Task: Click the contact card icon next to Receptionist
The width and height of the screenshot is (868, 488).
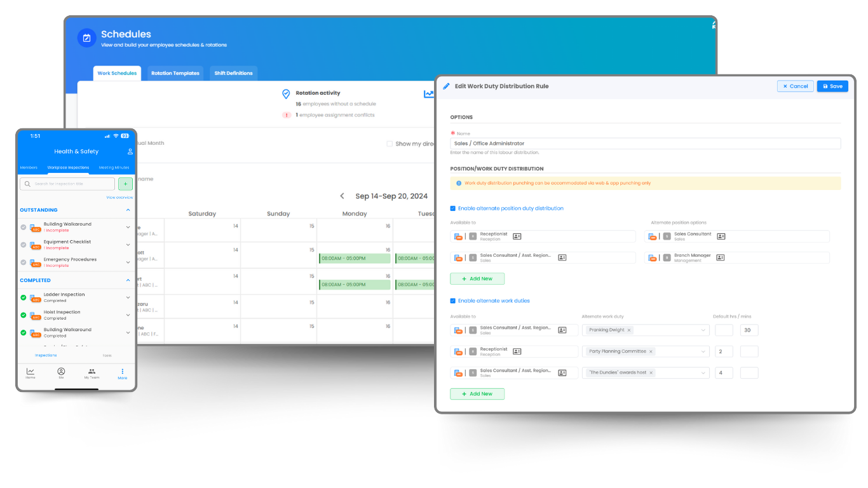Action: (516, 236)
